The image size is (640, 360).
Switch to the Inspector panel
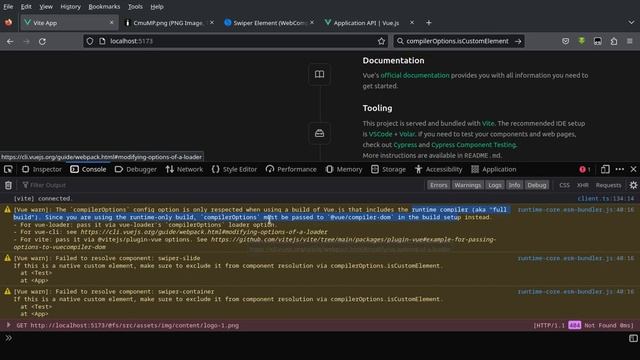(x=42, y=169)
